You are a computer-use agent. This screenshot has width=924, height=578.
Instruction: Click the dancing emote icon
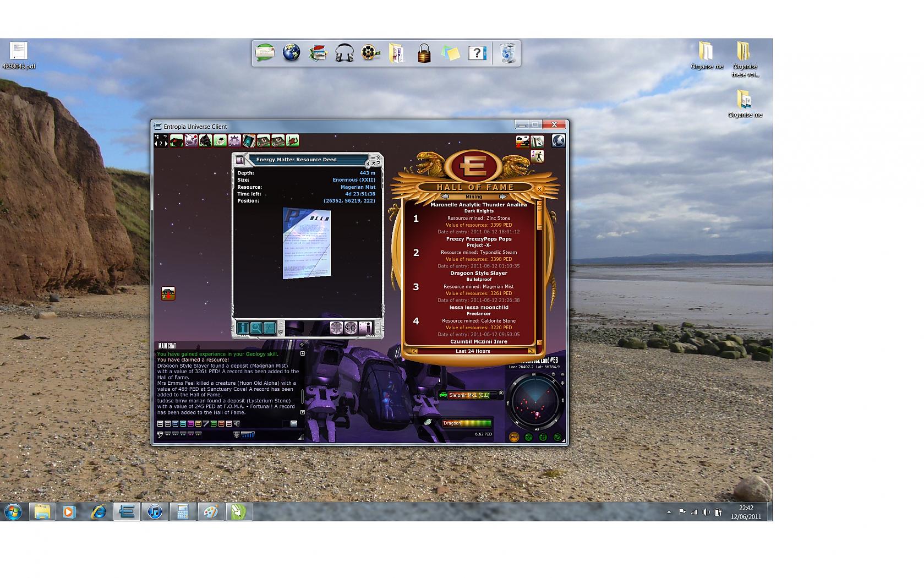tap(537, 156)
